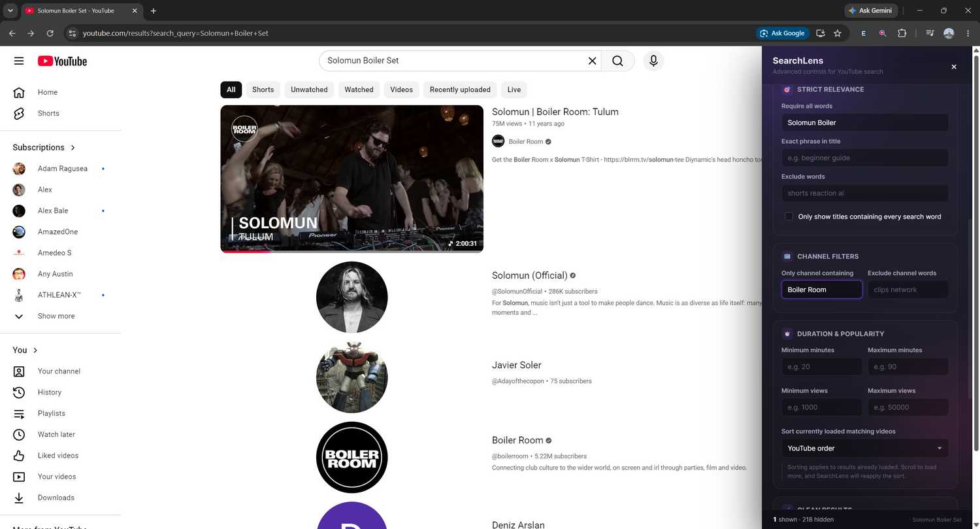
Task: Open Adam Ragusea subscription
Action: coord(63,169)
